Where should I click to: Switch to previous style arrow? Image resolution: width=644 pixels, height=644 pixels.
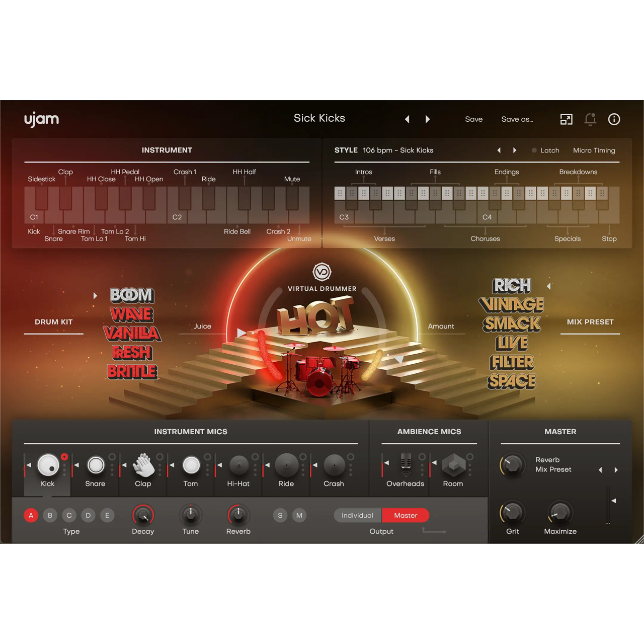point(499,150)
